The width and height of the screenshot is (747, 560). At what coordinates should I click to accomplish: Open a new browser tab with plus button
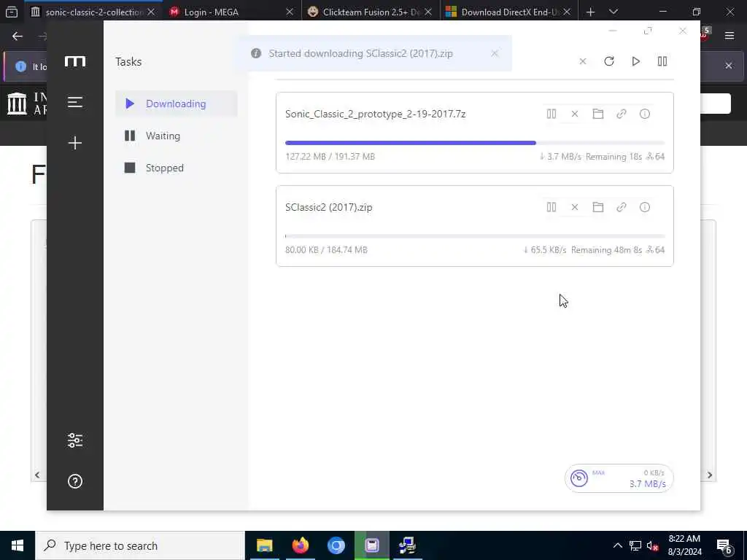tap(590, 12)
